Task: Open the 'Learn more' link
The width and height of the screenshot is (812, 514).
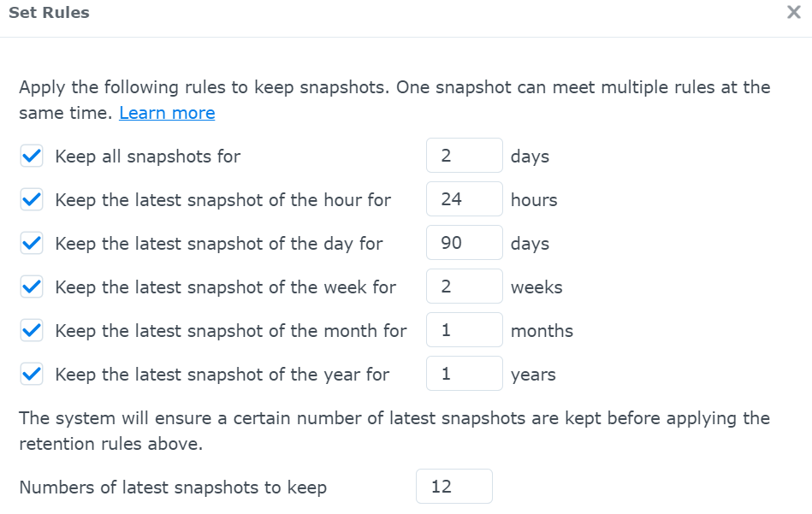Action: click(167, 113)
